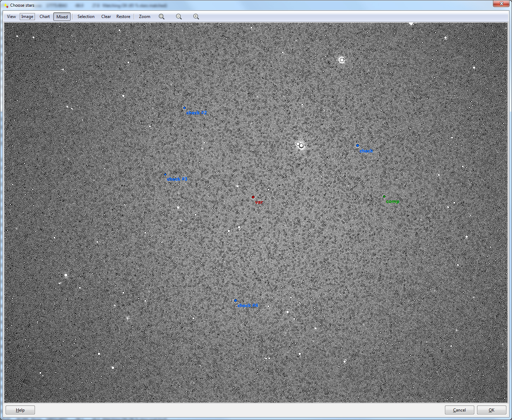Screen dimensions: 512x420
Task: Select the check #3 star marker
Action: (x=165, y=174)
